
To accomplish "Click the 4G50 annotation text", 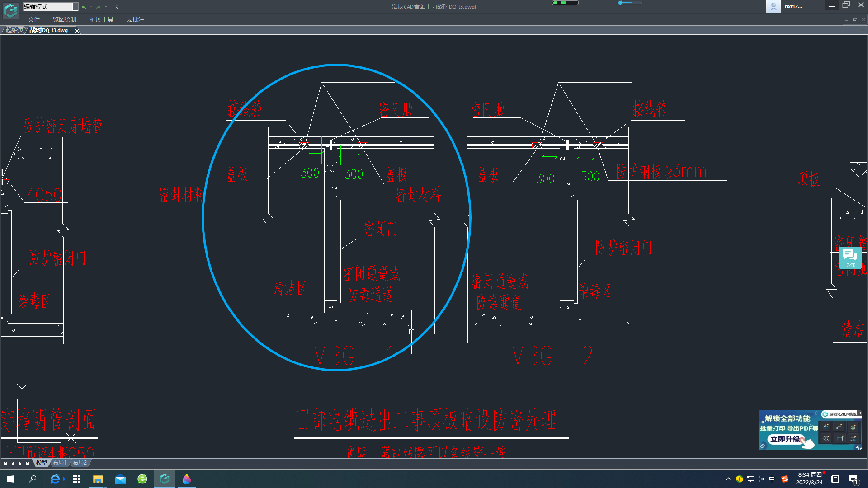I will (x=44, y=195).
